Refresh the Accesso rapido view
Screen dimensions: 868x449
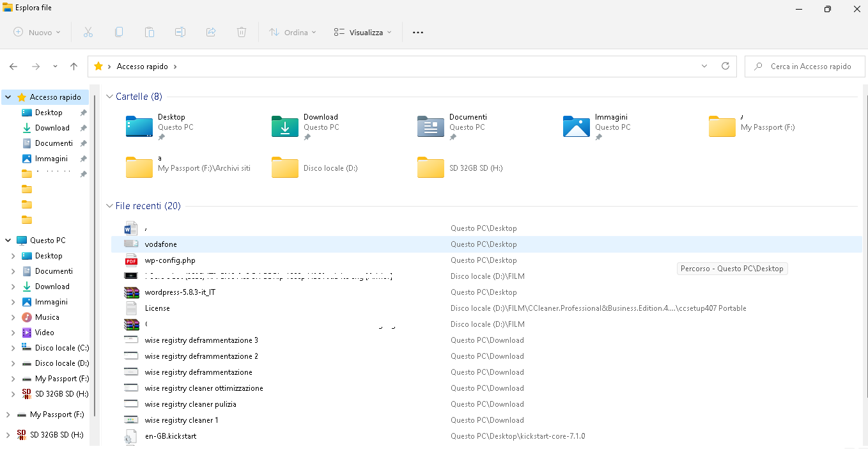pyautogui.click(x=725, y=66)
